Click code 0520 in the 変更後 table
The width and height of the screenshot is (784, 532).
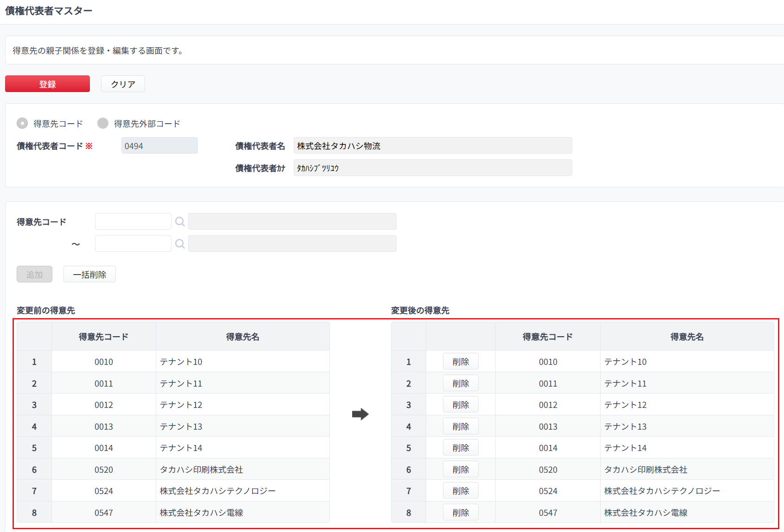click(548, 469)
